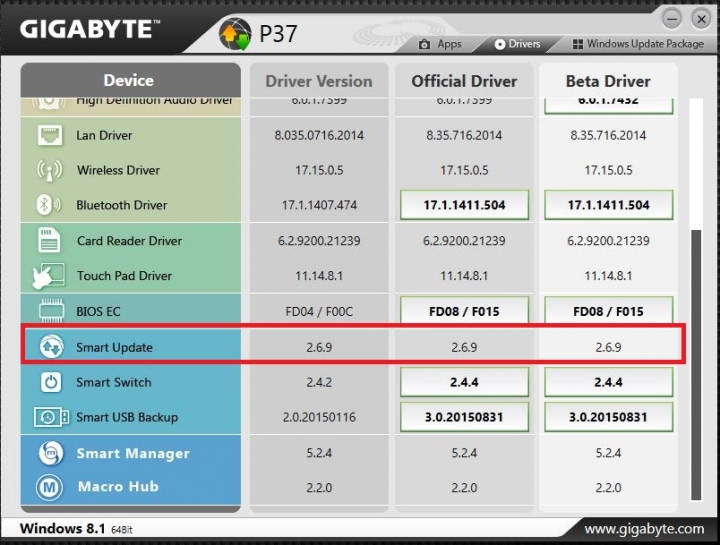Open the Apps tab
This screenshot has height=545, width=720.
coord(440,44)
